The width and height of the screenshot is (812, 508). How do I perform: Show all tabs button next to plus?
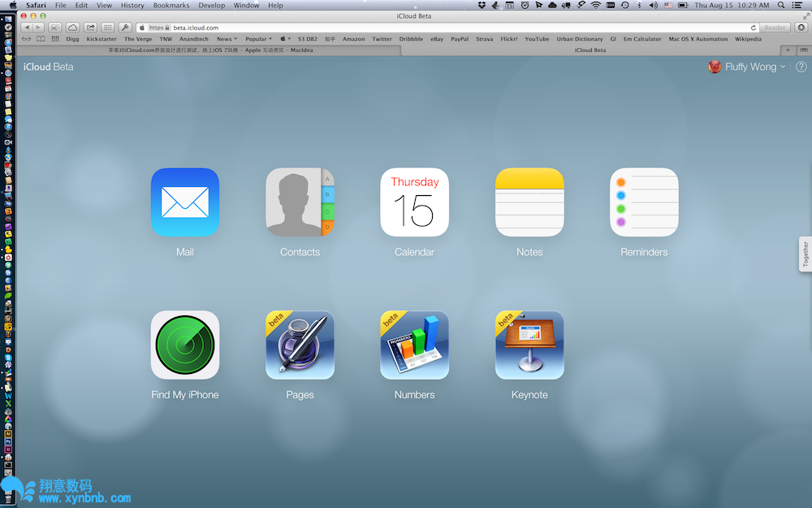(803, 50)
